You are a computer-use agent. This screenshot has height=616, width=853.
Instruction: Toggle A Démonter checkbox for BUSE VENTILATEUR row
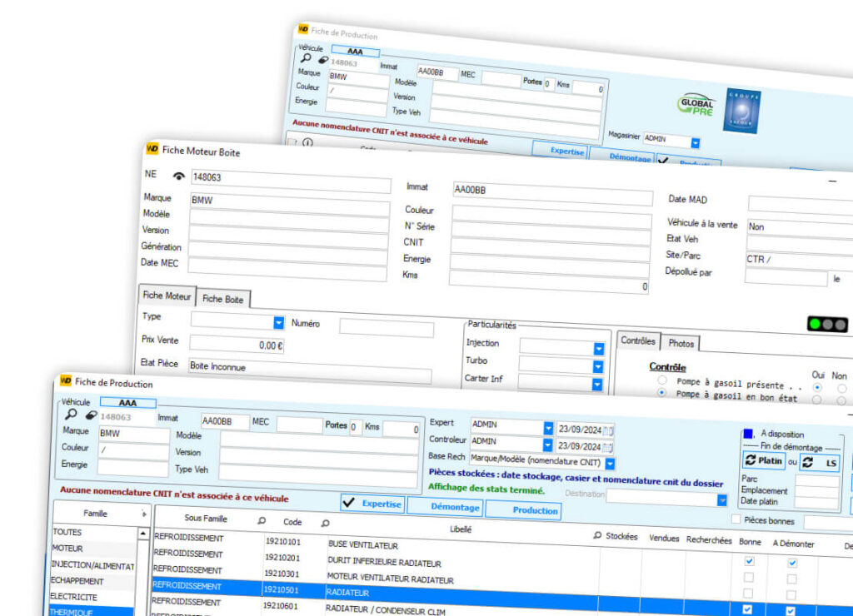792,563
